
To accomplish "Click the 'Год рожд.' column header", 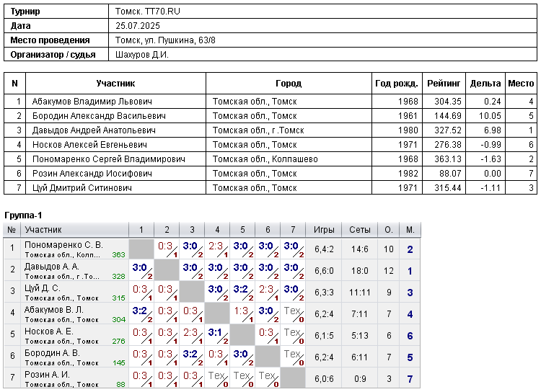I will point(397,84).
